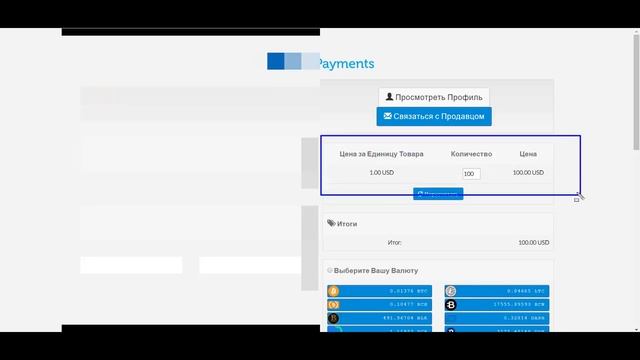Click the Количество column header
640x360 pixels.
click(x=471, y=154)
